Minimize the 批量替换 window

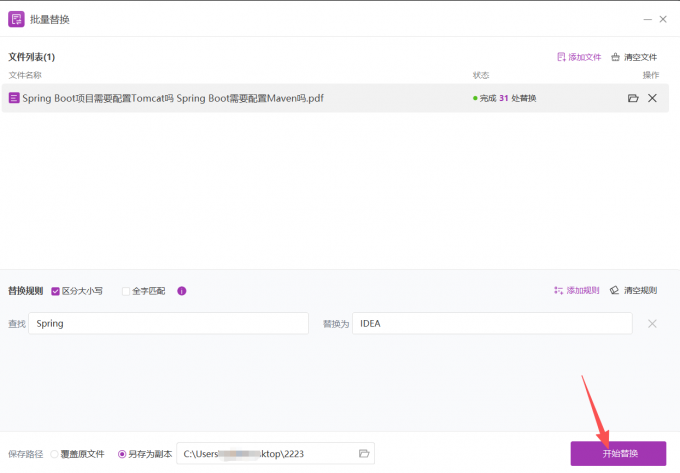(x=647, y=20)
